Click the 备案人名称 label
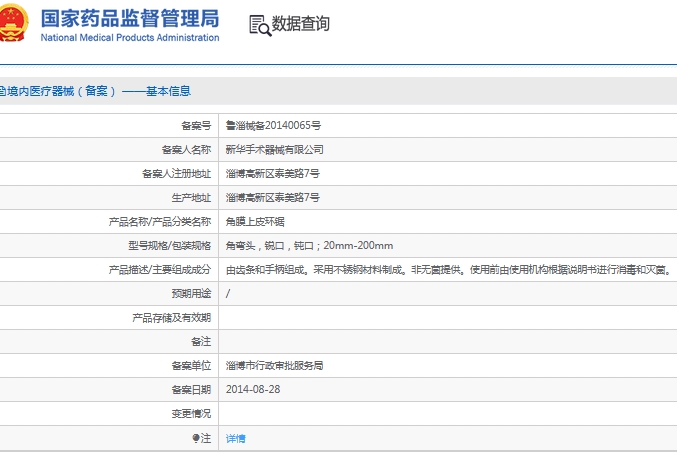 (x=186, y=150)
